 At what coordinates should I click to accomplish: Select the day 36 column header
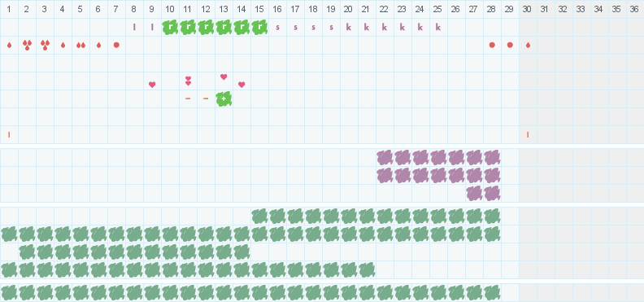[x=634, y=9]
